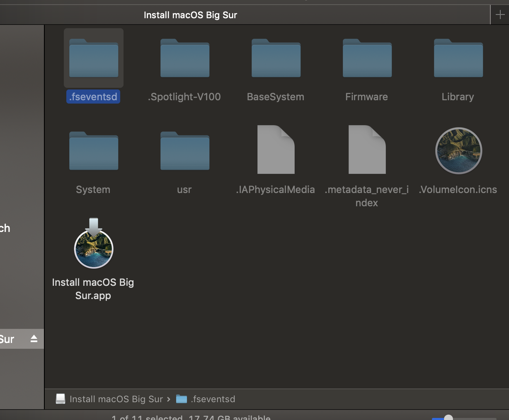
Task: Select the .Spotlight-V100 folder icon
Action: click(x=185, y=58)
